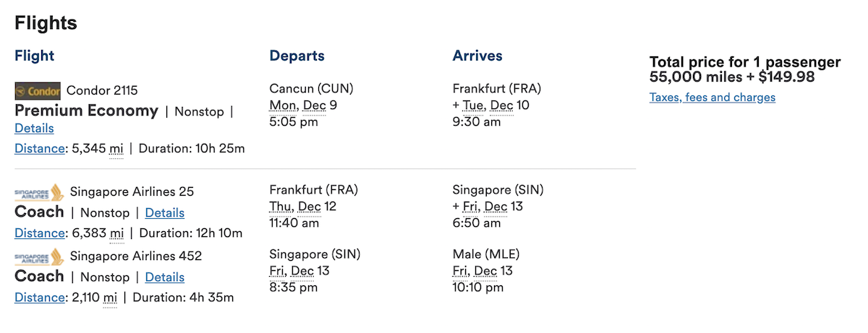Click the Premium Economy cabin label
This screenshot has height=333, width=868.
[x=86, y=111]
